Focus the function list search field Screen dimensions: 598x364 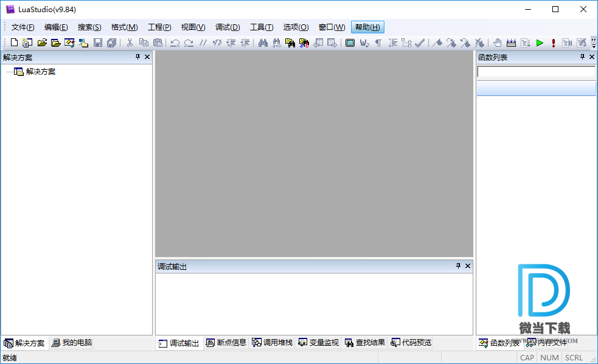[x=536, y=72]
